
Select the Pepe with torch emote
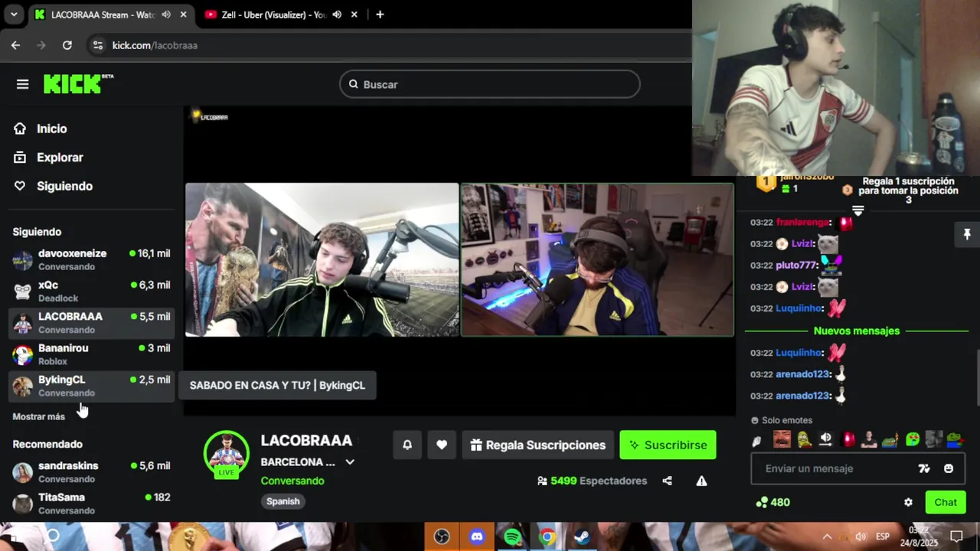pyautogui.click(x=890, y=439)
